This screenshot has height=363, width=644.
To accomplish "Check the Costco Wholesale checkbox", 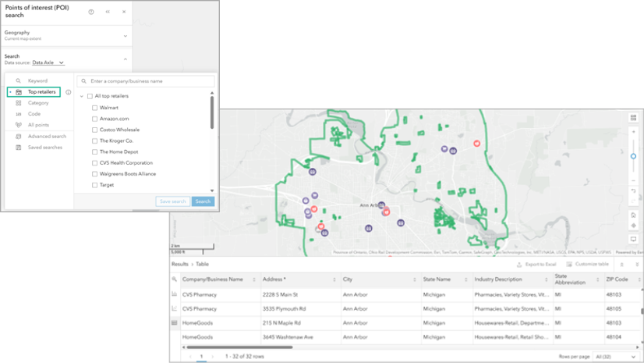I will 95,130.
